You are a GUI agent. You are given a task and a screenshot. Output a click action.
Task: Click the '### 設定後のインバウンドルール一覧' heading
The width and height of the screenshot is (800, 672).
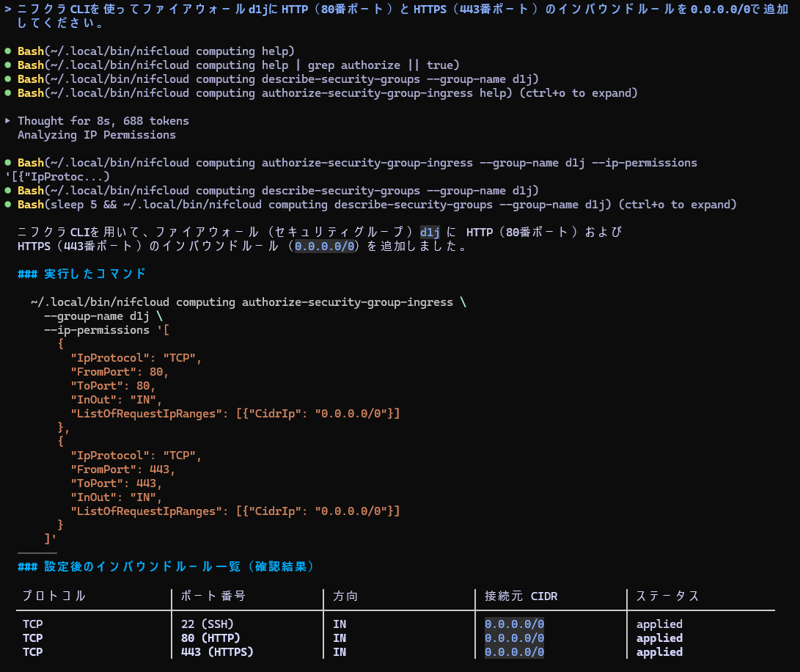[166, 566]
